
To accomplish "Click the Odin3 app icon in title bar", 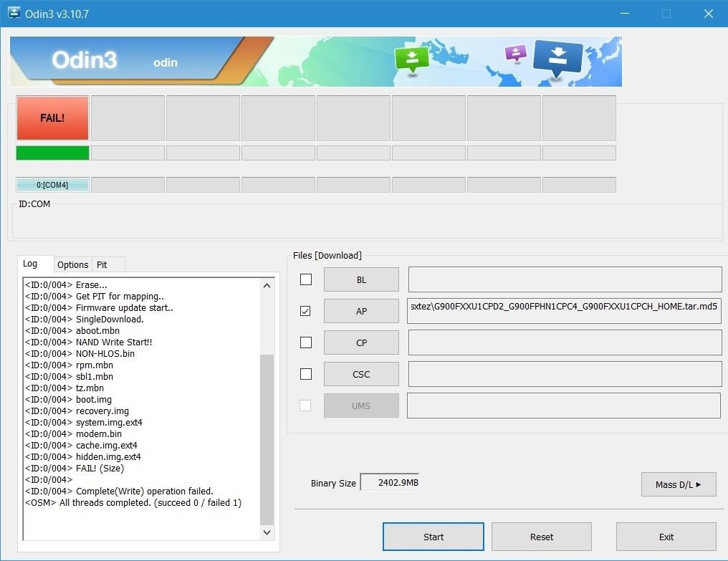I will [x=14, y=14].
